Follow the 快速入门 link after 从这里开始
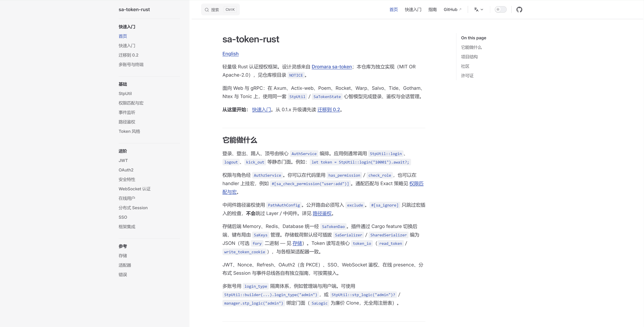Viewport: 644px width, 327px height. click(262, 110)
